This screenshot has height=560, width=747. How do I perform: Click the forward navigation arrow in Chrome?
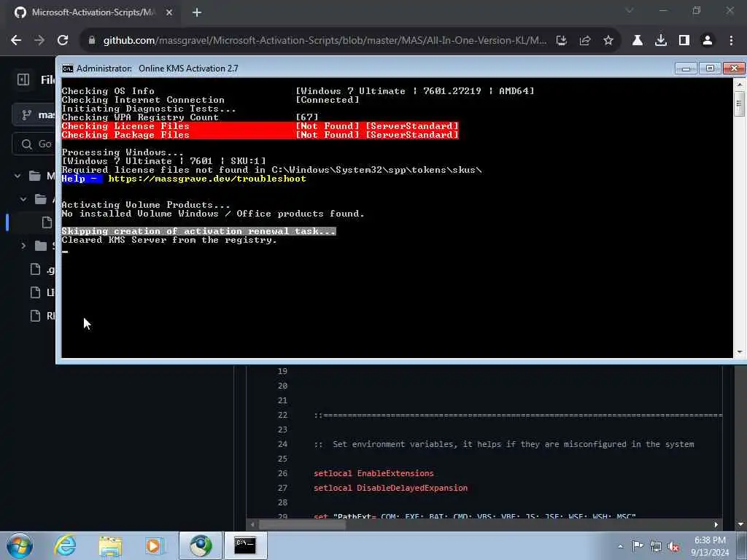[x=39, y=41]
